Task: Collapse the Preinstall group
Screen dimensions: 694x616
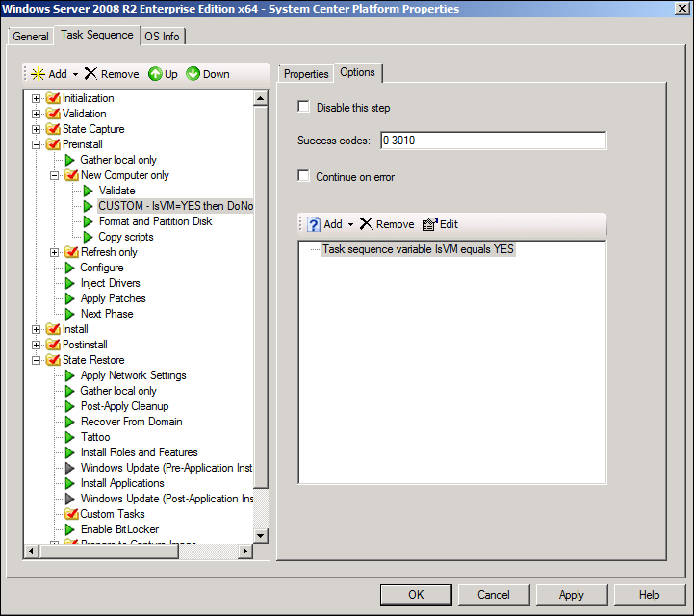Action: [x=37, y=144]
